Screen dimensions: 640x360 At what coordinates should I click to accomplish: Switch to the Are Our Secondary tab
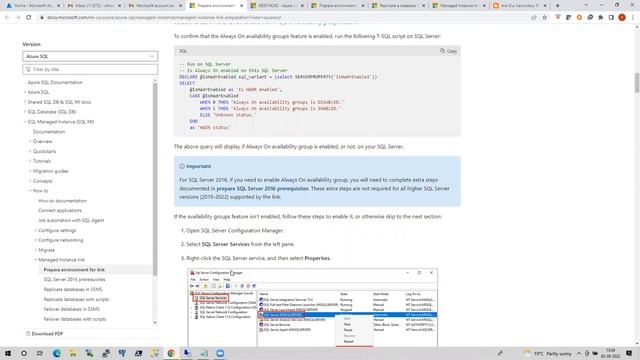point(520,6)
